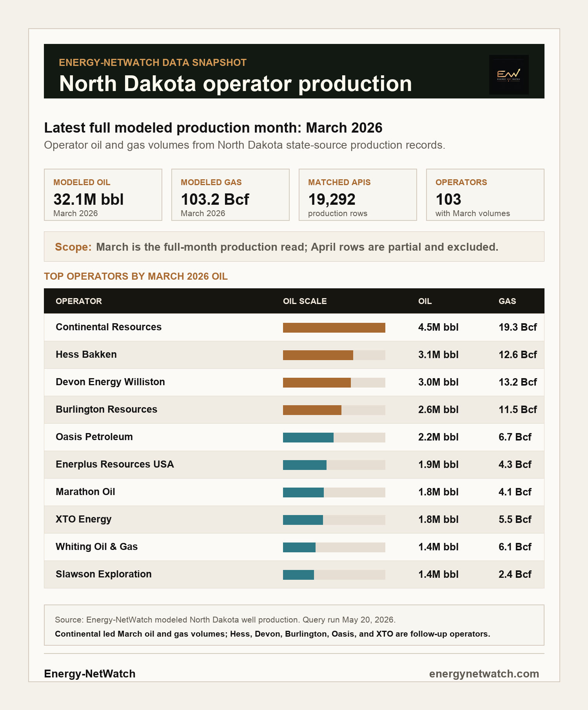Click the Energy-NetWatch footer brand name
This screenshot has height=710, width=588.
point(90,674)
